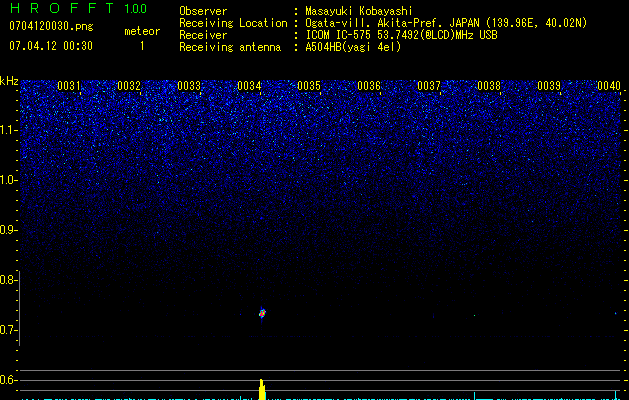Click the A504HB(yagi 4el) antenna text

(353, 47)
